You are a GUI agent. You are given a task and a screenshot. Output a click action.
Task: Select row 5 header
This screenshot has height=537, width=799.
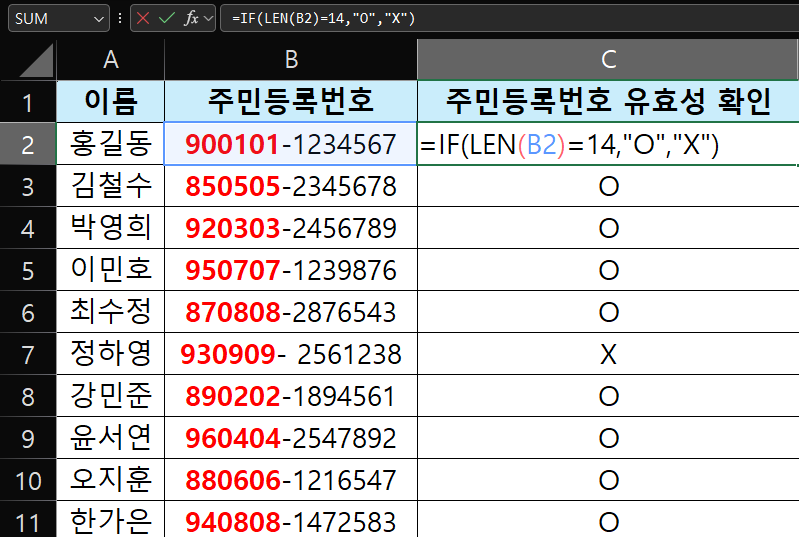point(28,270)
